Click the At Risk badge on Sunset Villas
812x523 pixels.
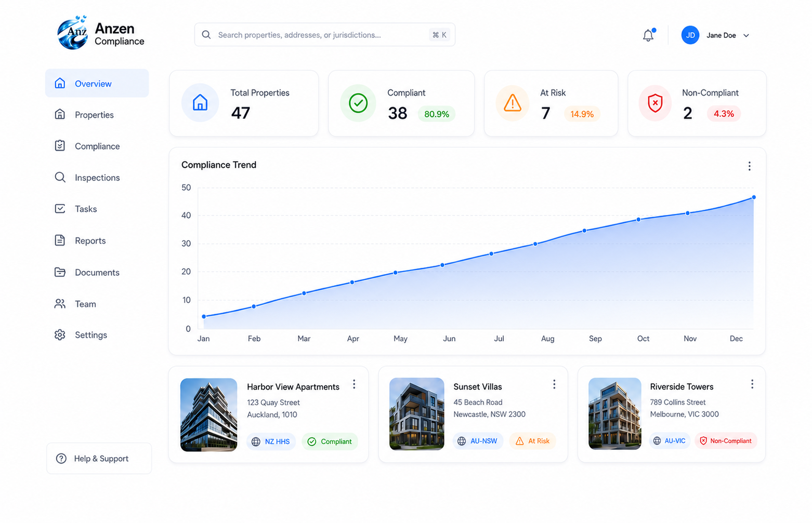(532, 441)
